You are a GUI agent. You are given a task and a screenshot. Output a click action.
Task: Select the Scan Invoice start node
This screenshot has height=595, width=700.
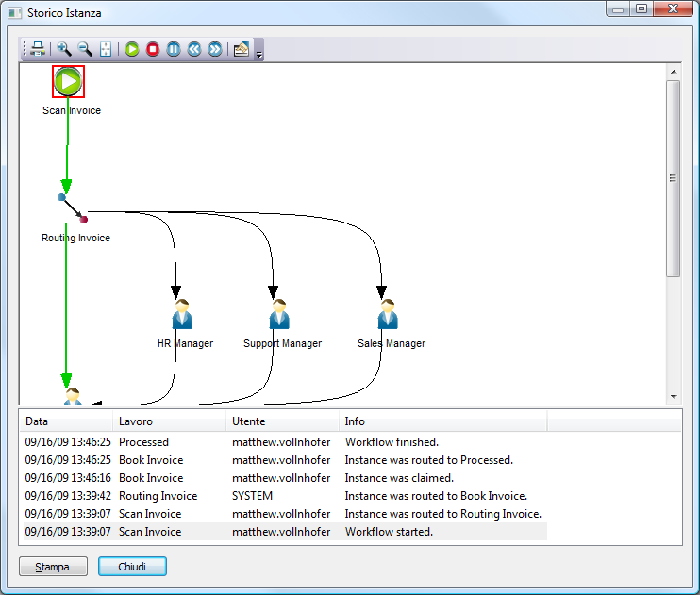click(68, 81)
